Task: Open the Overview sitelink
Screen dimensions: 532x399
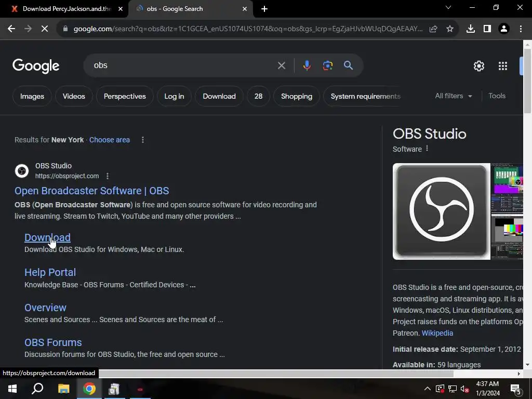Action: click(46, 308)
